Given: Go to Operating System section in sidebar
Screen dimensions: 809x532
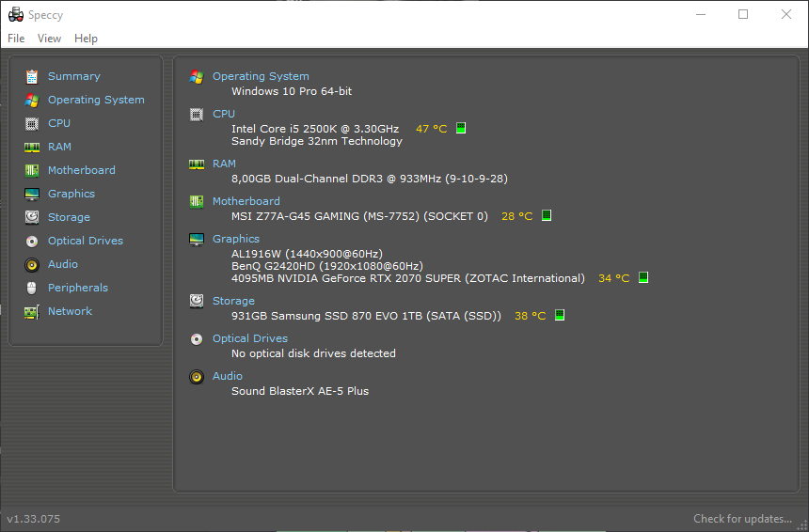Looking at the screenshot, I should click(x=96, y=100).
